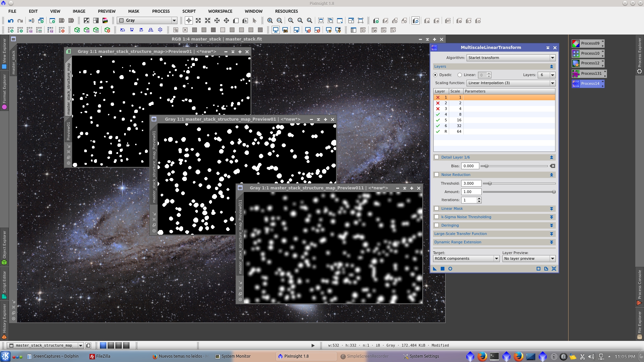This screenshot has width=644, height=362.
Task: Click the Invert image icon
Action: tap(87, 20)
